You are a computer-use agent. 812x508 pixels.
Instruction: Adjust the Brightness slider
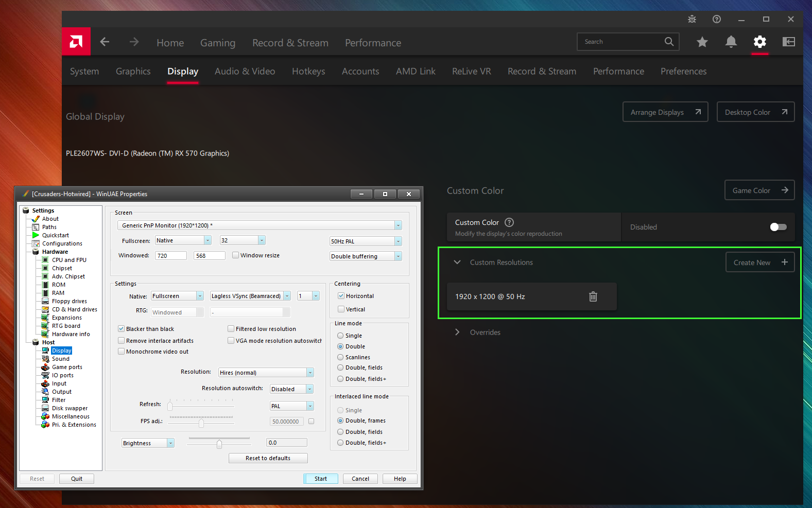[x=219, y=444]
